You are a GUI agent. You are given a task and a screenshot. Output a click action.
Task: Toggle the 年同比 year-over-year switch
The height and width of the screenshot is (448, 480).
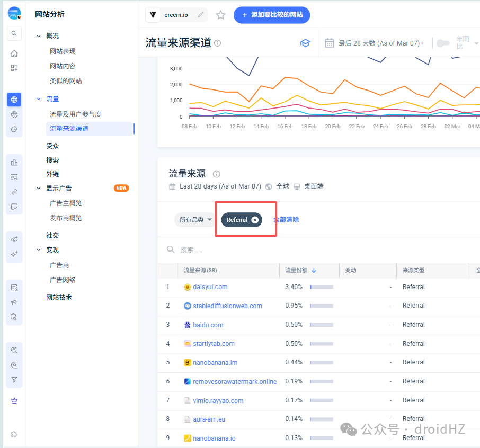[443, 43]
